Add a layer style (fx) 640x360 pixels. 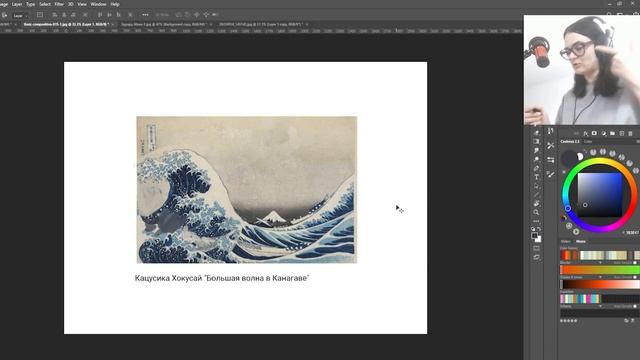(x=585, y=133)
